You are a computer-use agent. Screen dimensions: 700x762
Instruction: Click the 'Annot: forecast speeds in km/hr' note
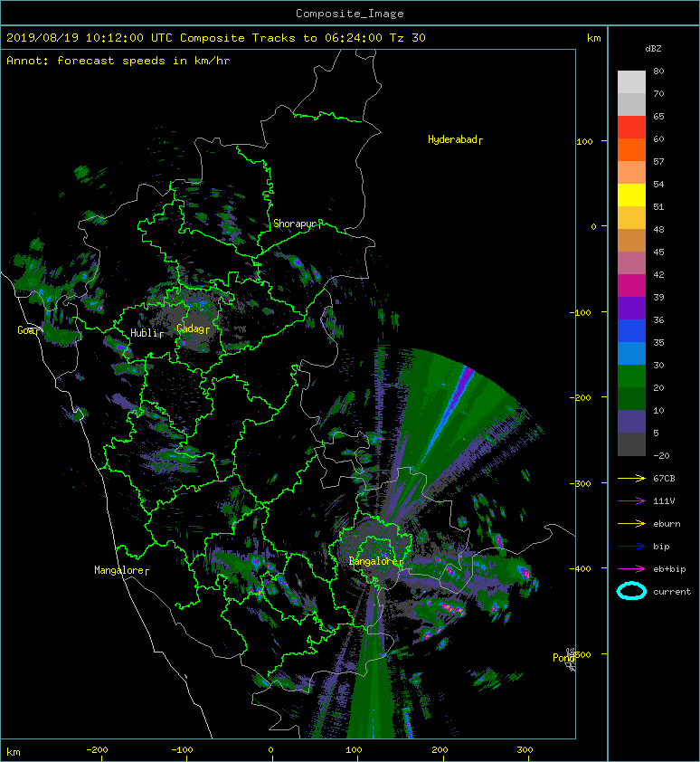pos(118,61)
